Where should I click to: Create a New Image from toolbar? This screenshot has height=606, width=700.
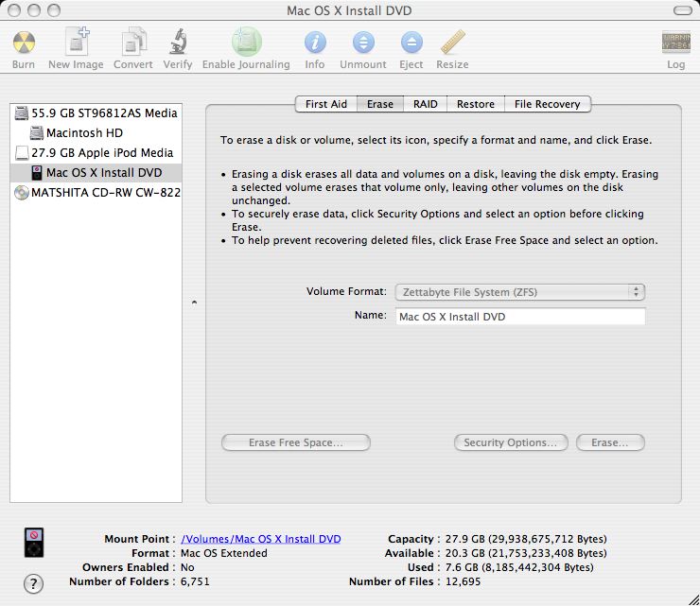point(77,41)
